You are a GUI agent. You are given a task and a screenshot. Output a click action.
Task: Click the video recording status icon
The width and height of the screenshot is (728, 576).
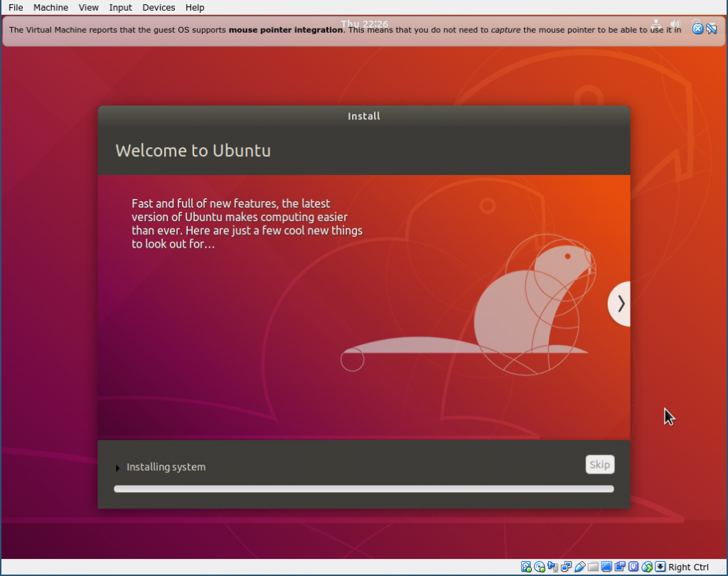[619, 567]
